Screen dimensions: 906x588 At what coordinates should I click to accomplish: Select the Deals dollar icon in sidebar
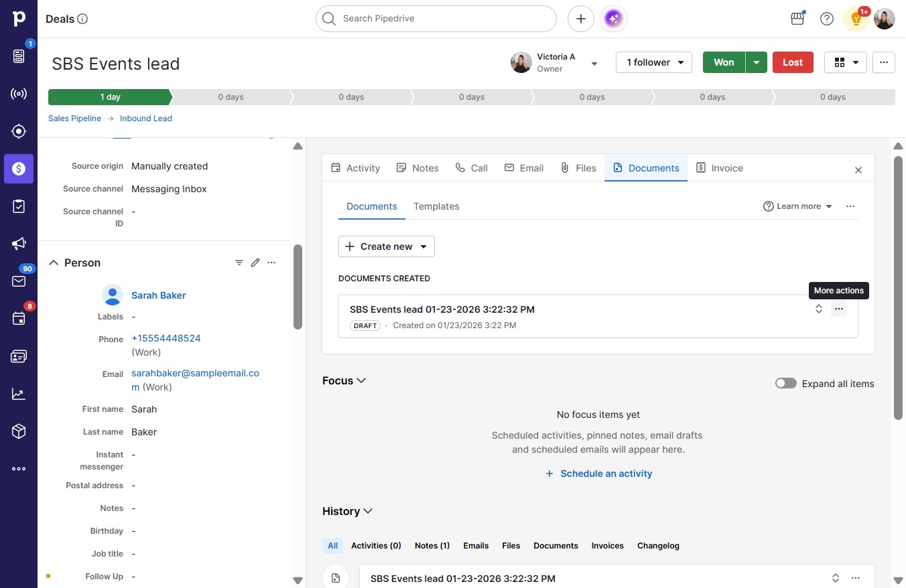click(x=19, y=169)
